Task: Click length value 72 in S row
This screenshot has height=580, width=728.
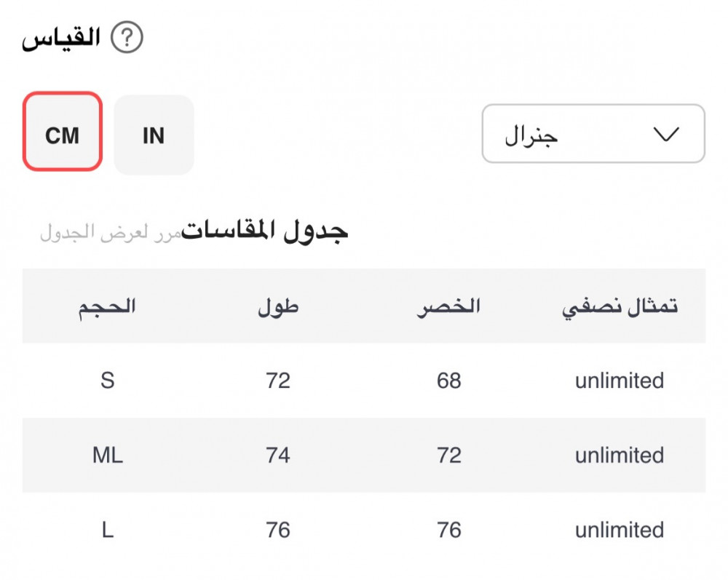Action: (278, 381)
